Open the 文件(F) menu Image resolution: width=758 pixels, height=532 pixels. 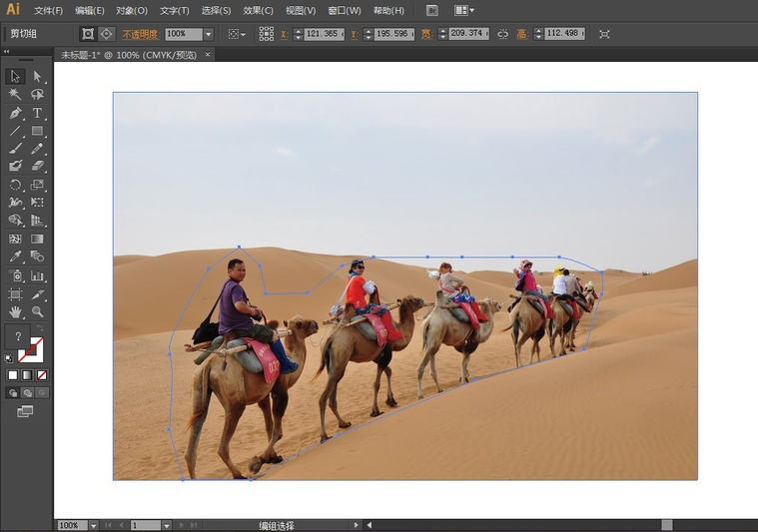click(48, 10)
